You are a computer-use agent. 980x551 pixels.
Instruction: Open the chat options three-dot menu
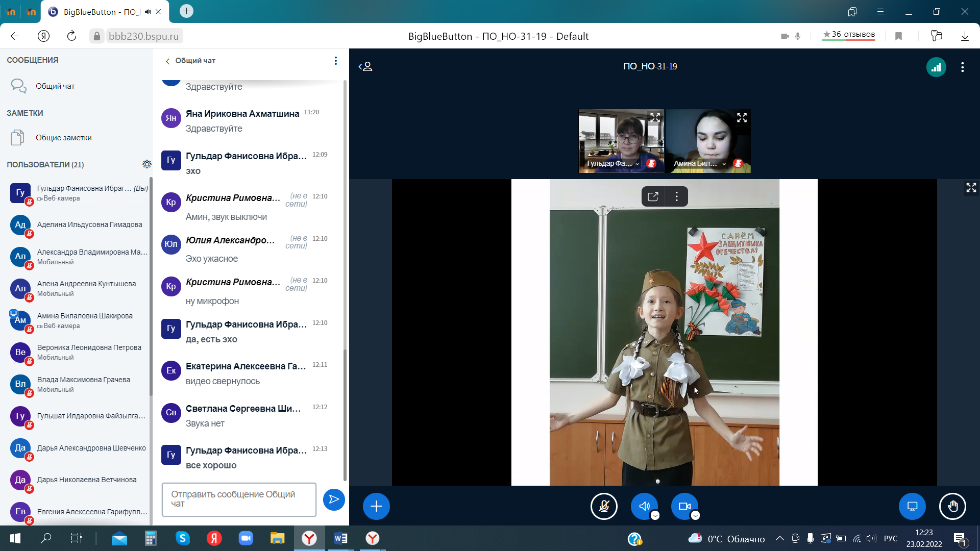(335, 61)
